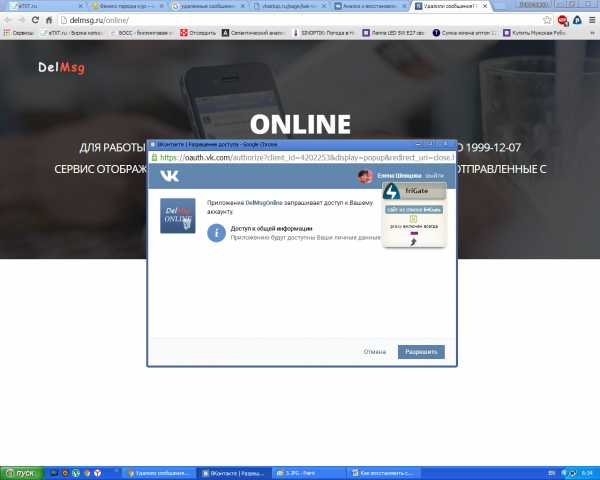Click the green padlock icon in popup address bar
600x480 pixels.
click(x=154, y=157)
